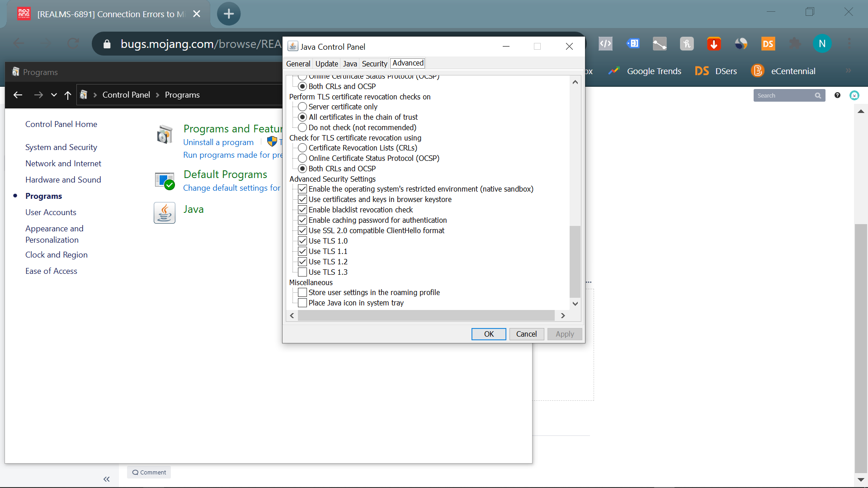
Task: Click the Java coffee cup icon
Action: (x=164, y=213)
